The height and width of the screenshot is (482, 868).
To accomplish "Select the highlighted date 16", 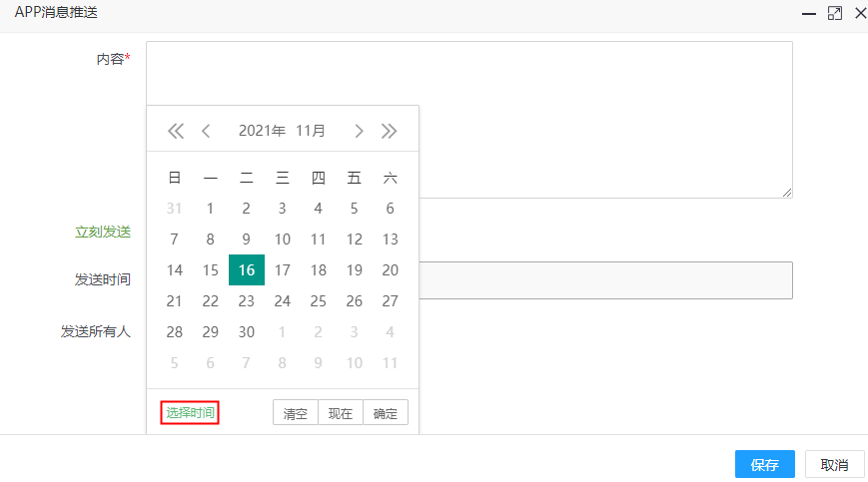I will click(247, 269).
